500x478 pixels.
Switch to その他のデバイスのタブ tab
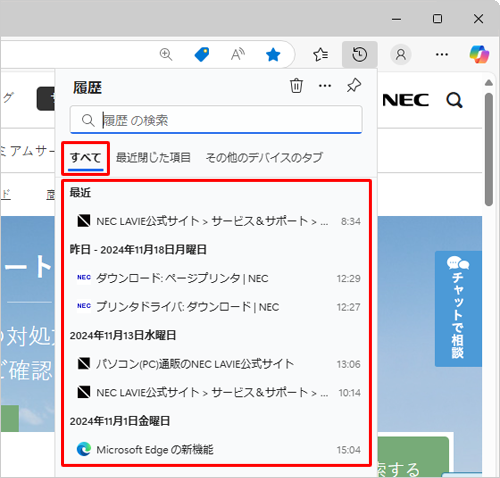point(264,157)
